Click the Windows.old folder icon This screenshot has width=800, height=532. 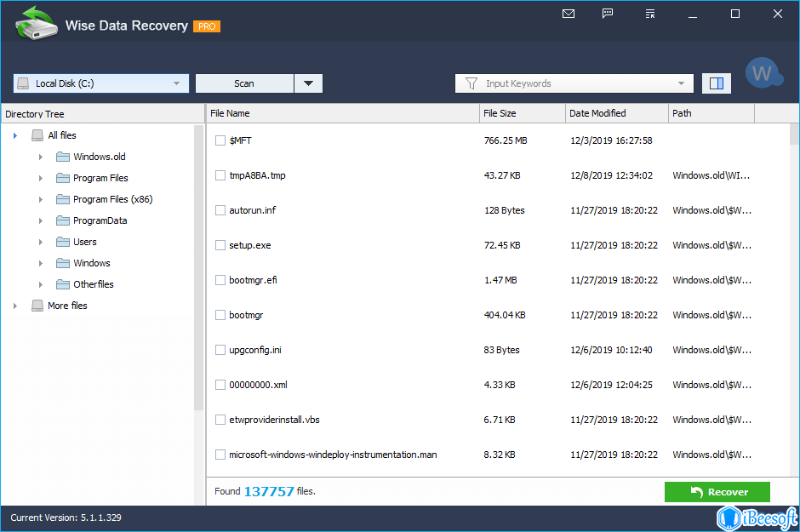[x=63, y=157]
